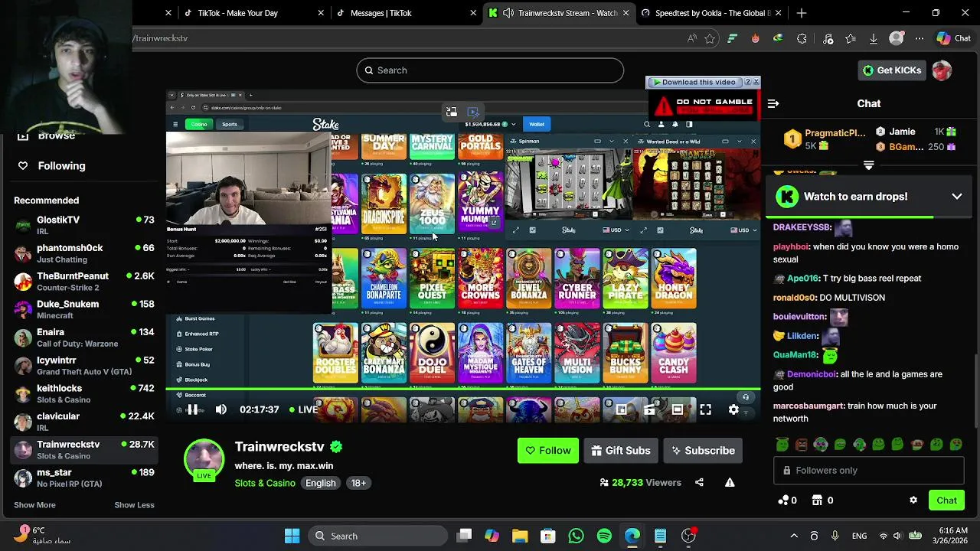Screen dimensions: 980x551
Task: Open Internet Download Manager extension icon
Action: pos(779,38)
